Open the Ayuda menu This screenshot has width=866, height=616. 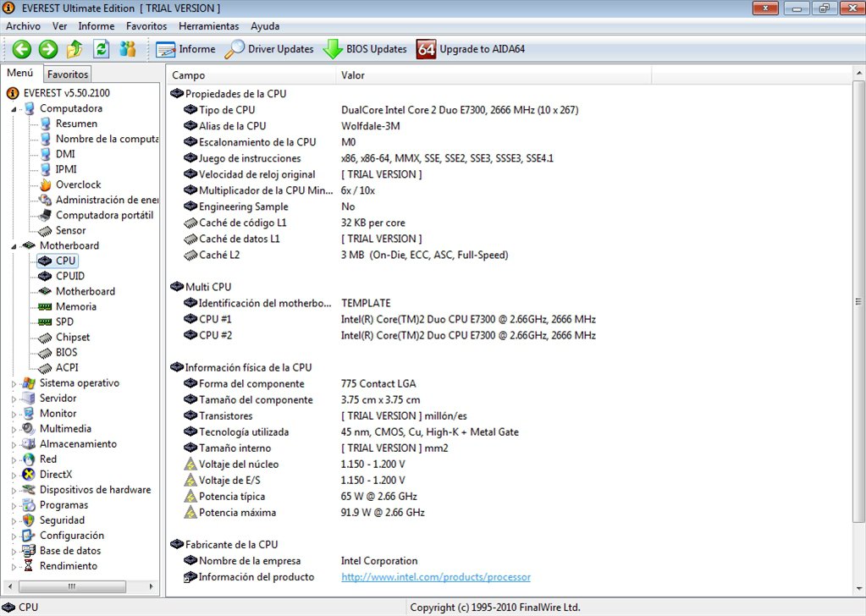pyautogui.click(x=265, y=26)
